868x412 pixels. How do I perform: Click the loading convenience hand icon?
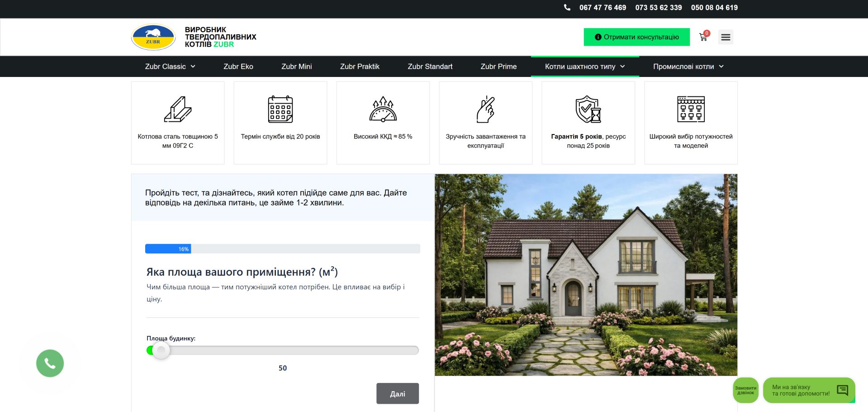click(x=486, y=110)
